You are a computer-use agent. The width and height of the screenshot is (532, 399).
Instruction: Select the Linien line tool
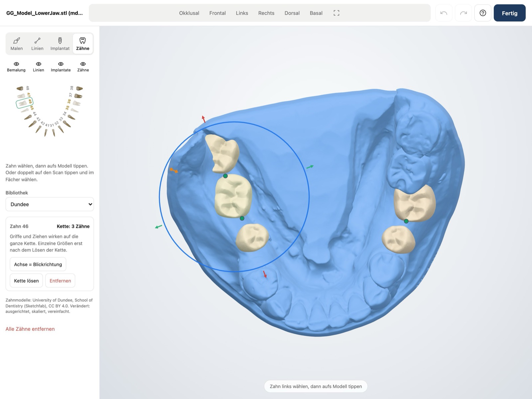coord(37,44)
